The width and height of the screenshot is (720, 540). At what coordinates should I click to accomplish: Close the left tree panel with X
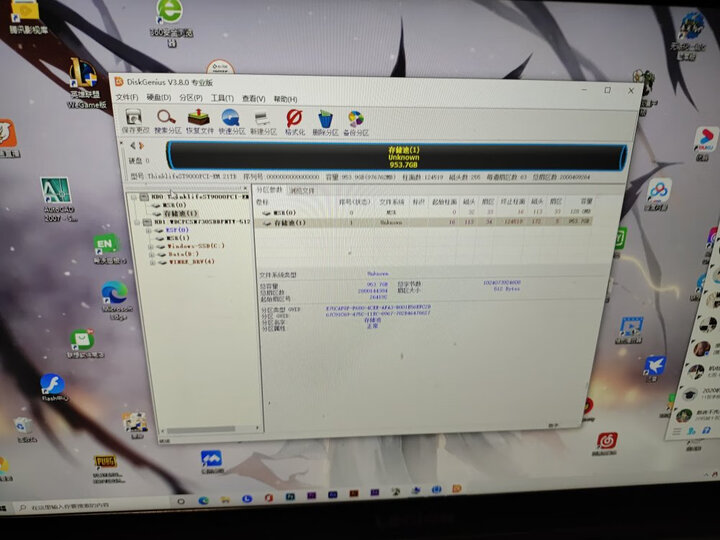[245, 188]
